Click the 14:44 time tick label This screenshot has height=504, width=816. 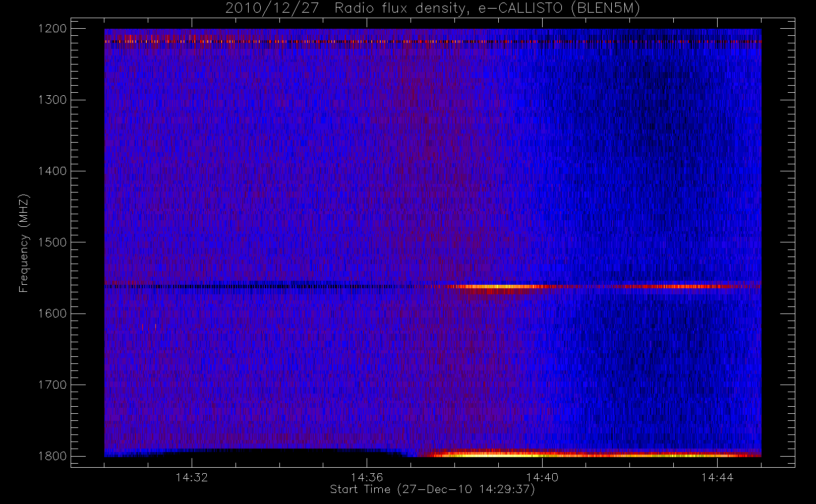click(x=717, y=477)
